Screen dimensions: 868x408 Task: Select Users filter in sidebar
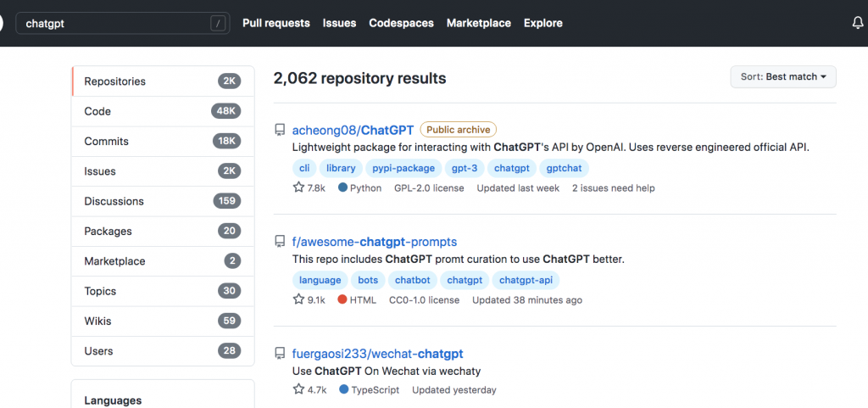(163, 350)
